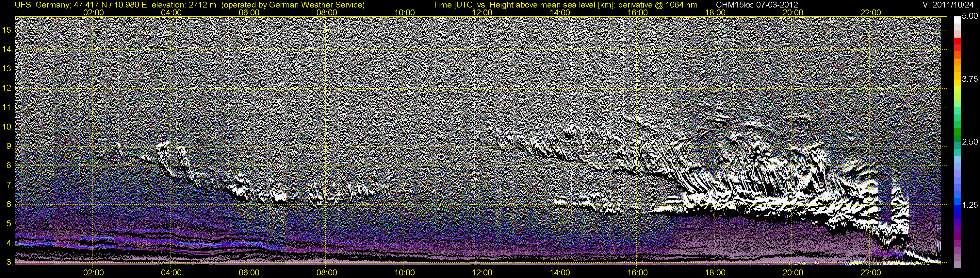Click the 06:00 label on the upper time axis
Viewport: 980px width, 278px height.
[x=249, y=12]
